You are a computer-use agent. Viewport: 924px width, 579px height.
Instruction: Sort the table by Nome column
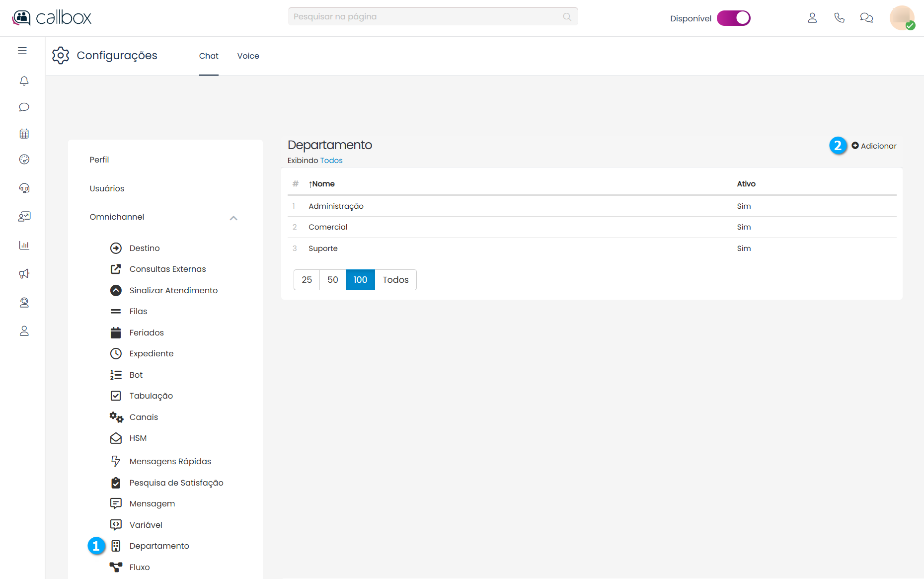tap(322, 184)
